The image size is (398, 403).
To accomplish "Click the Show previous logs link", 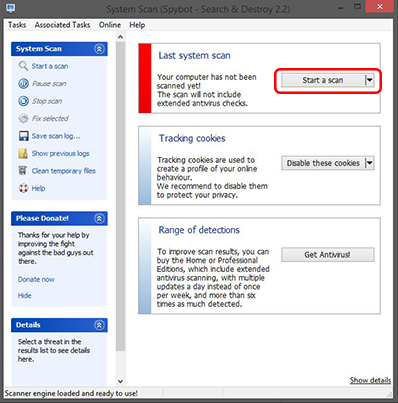I will (x=60, y=153).
